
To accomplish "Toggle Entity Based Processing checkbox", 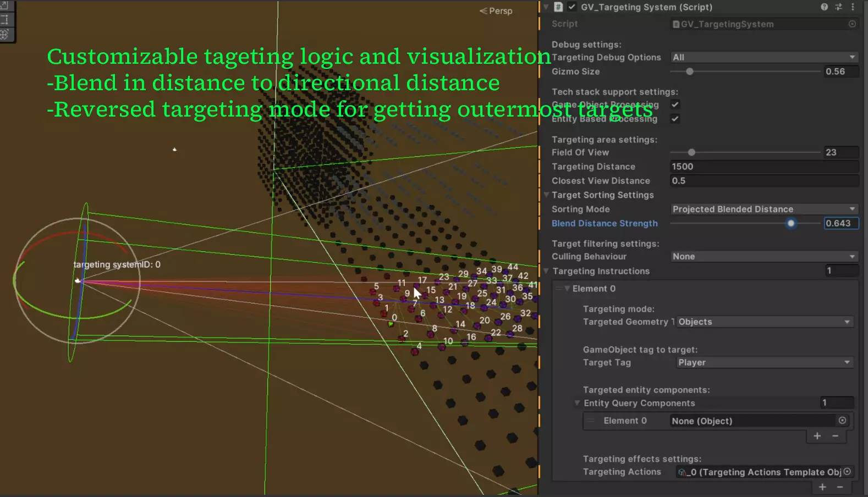I will (675, 119).
